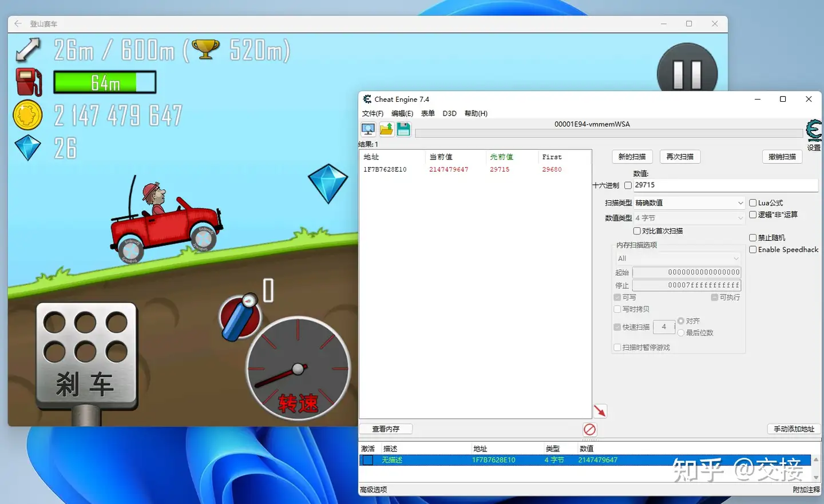Click the First column header
The height and width of the screenshot is (504, 824).
pyautogui.click(x=552, y=157)
